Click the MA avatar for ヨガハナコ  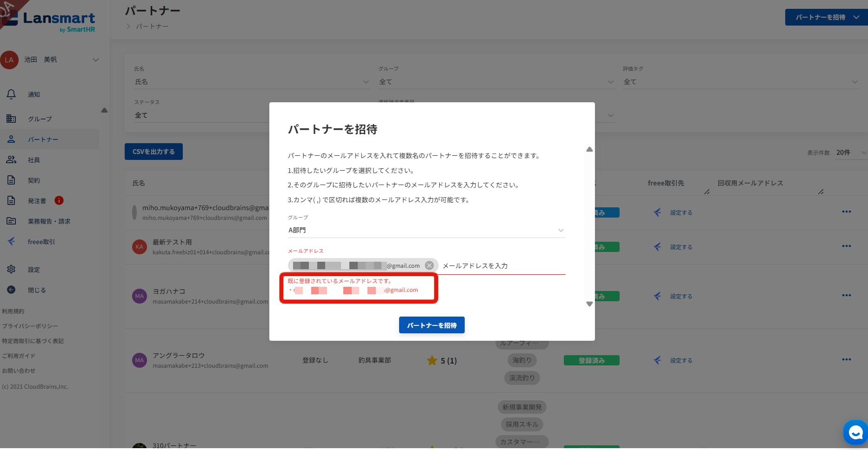click(140, 296)
